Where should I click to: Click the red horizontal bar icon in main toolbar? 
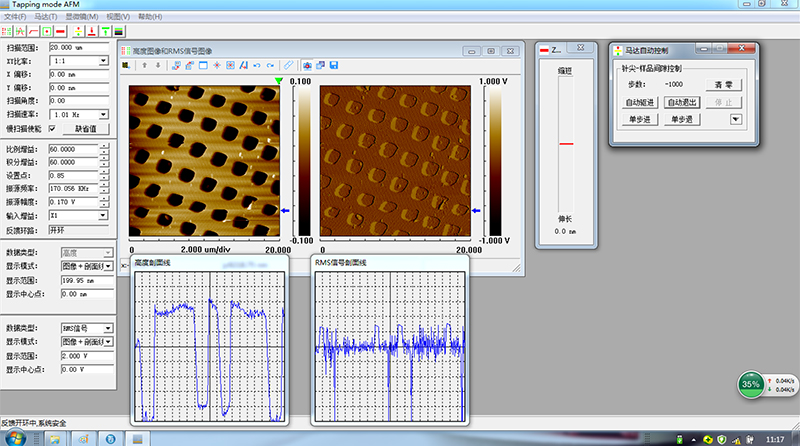click(x=61, y=30)
